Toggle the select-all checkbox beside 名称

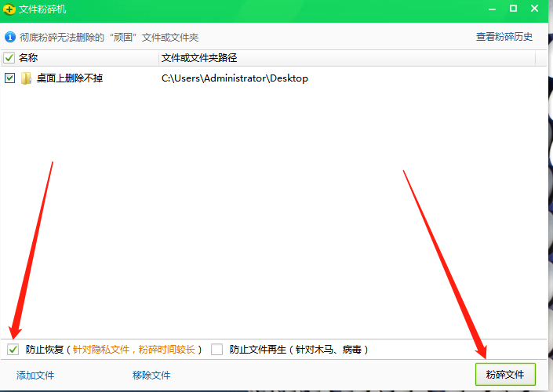(x=9, y=57)
